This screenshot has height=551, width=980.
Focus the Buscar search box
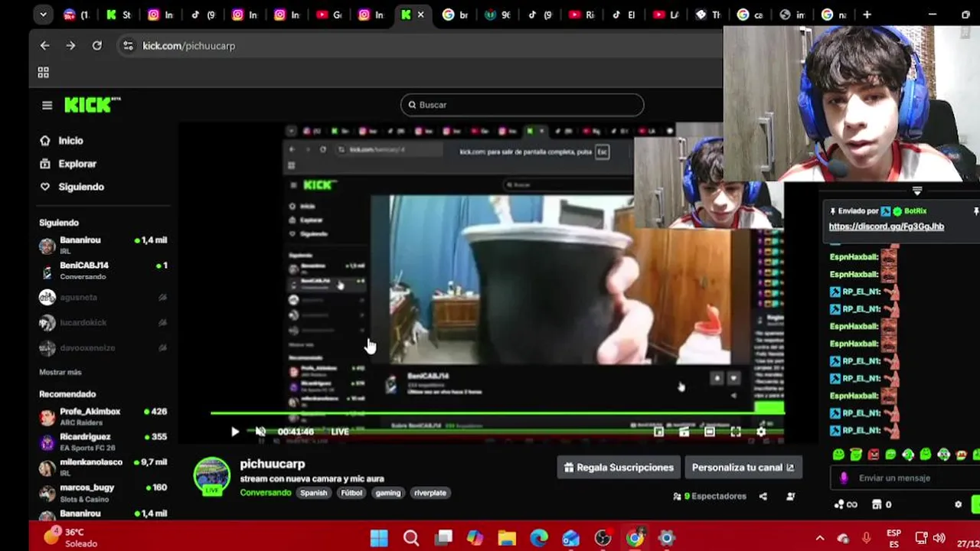(x=522, y=105)
